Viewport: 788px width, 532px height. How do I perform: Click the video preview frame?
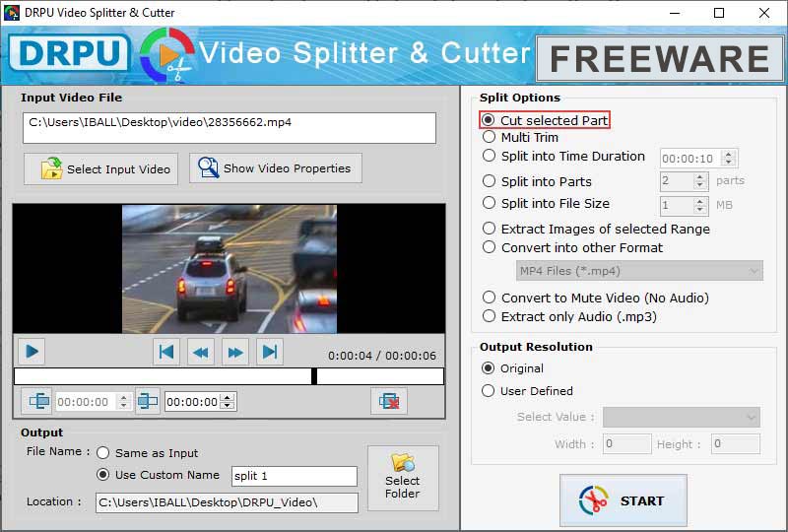230,269
